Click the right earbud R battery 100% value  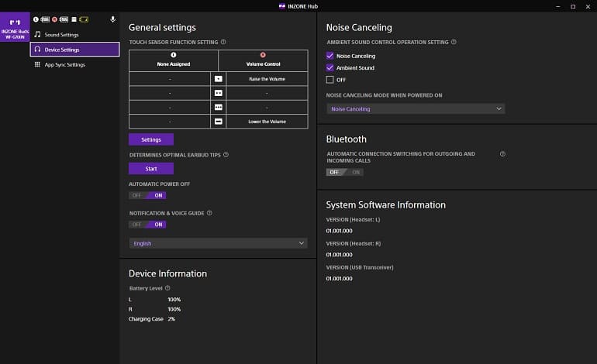(174, 309)
